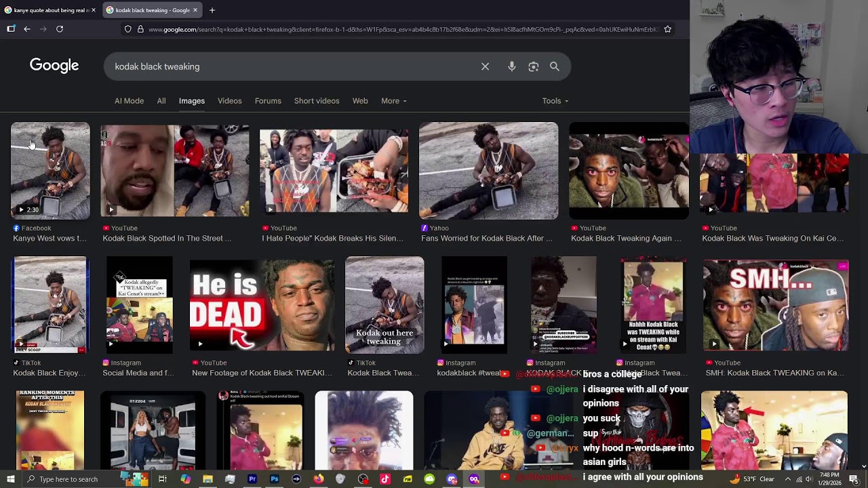Image resolution: width=868 pixels, height=488 pixels.
Task: Open Yahoo 'Fans Worried for Kodak Black' image
Action: pos(489,171)
